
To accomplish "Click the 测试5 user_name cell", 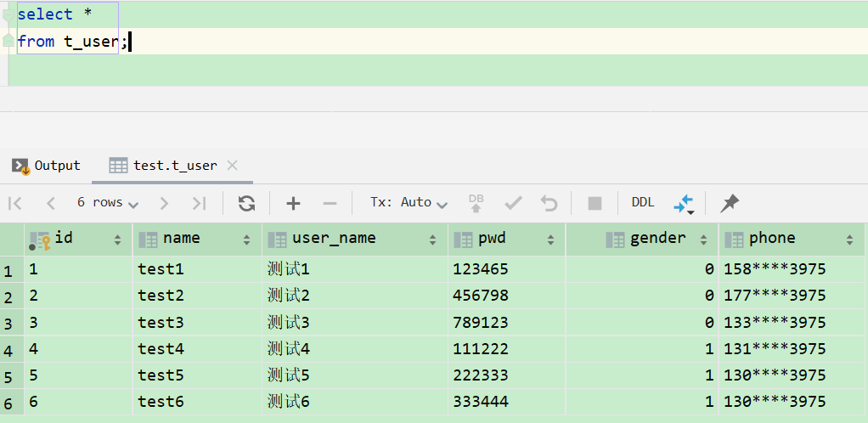I will point(355,376).
